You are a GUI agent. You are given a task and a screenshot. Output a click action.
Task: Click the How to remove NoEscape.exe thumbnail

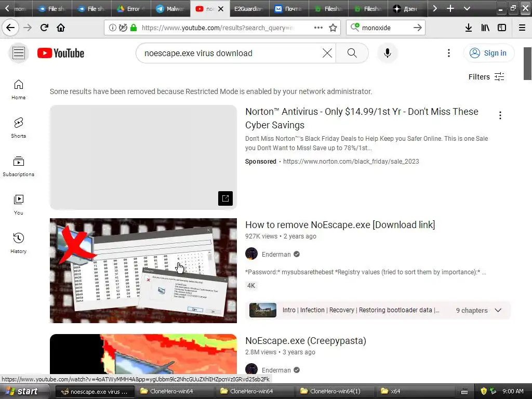(143, 270)
